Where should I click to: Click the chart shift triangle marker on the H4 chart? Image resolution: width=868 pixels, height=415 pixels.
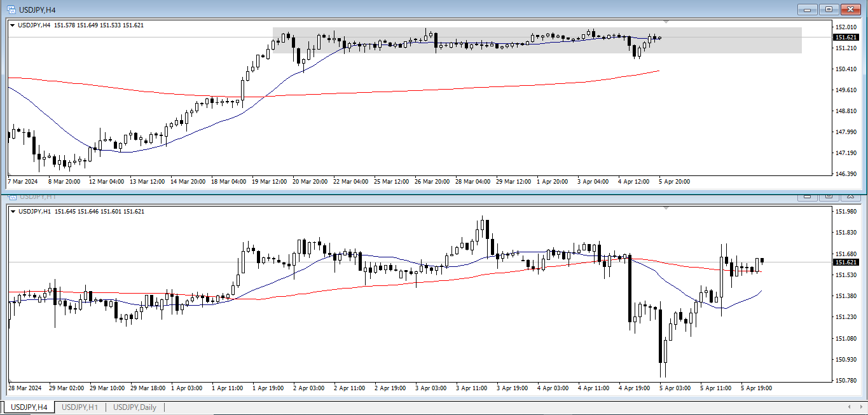pos(666,22)
